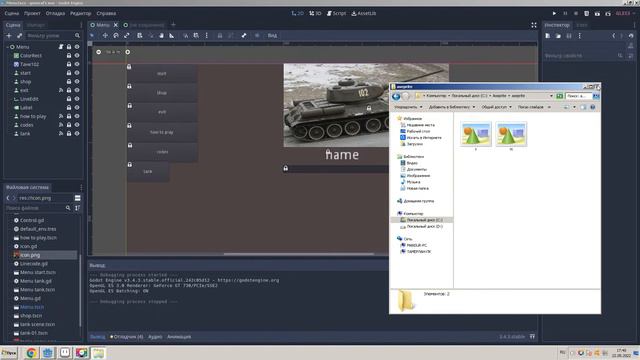The width and height of the screenshot is (640, 360).
Task: Open the Chrome icon on the taskbar
Action: pyautogui.click(x=31, y=353)
